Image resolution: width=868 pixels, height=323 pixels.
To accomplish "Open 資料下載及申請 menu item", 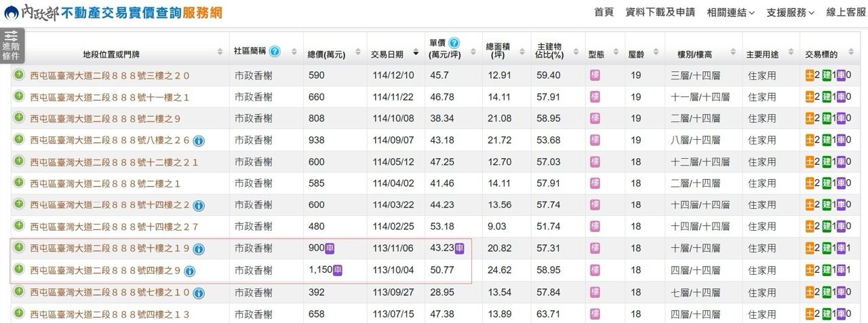I will [660, 13].
